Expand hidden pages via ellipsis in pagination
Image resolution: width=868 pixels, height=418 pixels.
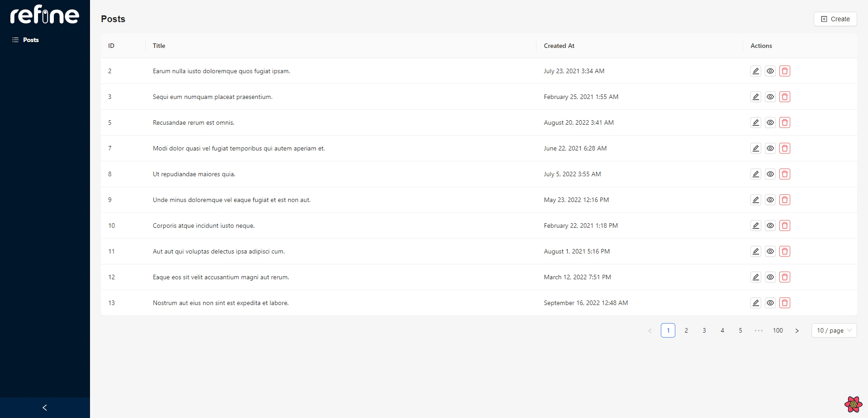tap(758, 330)
